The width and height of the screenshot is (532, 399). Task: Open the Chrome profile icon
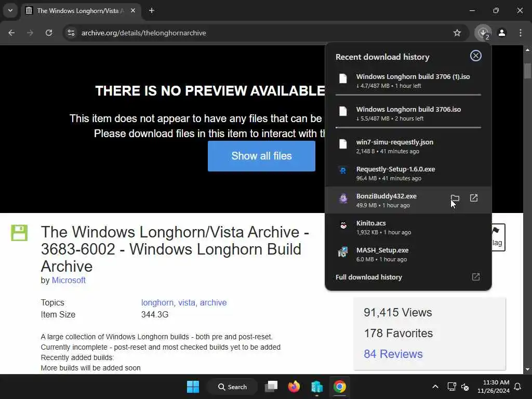[502, 33]
